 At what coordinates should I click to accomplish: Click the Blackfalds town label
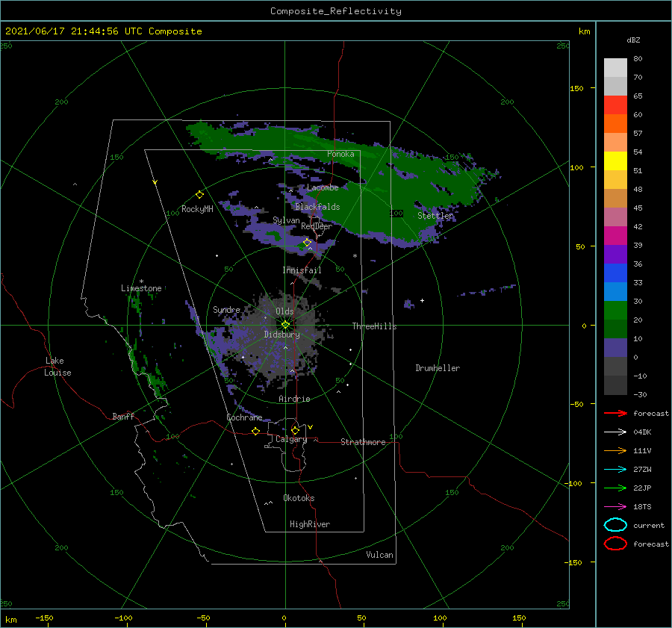coord(317,207)
